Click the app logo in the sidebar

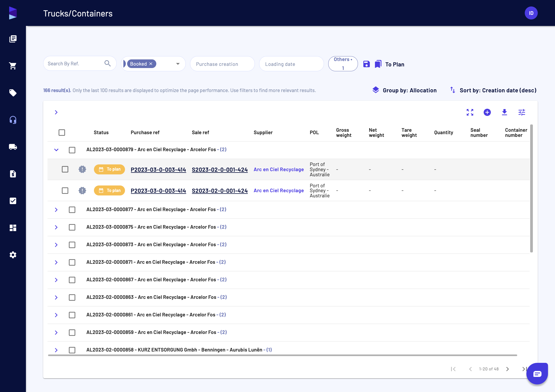click(13, 13)
